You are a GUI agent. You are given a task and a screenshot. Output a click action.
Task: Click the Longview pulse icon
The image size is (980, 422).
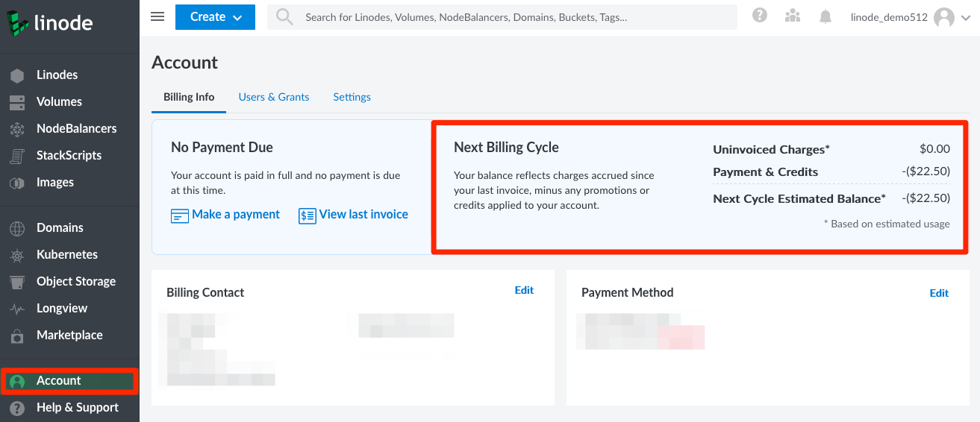[x=17, y=309]
